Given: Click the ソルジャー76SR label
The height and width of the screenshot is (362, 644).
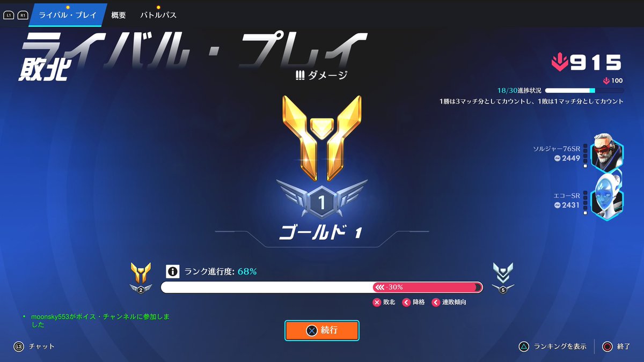Looking at the screenshot, I should [557, 149].
